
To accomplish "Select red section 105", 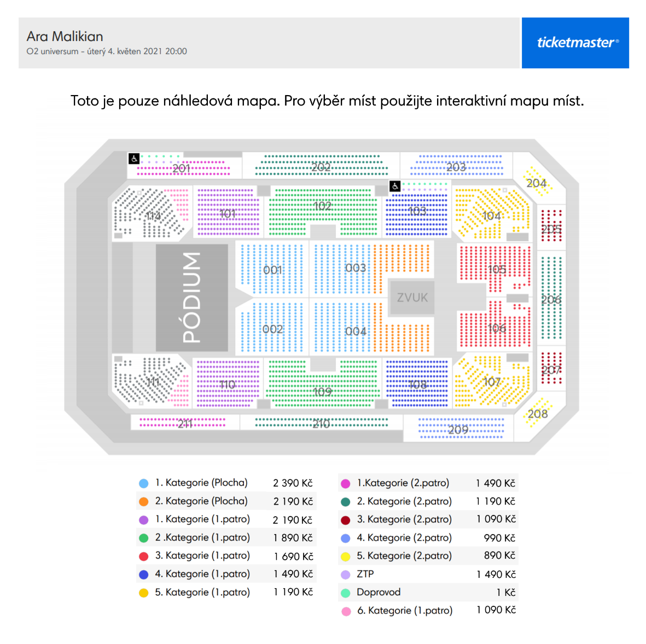I will coord(495,269).
